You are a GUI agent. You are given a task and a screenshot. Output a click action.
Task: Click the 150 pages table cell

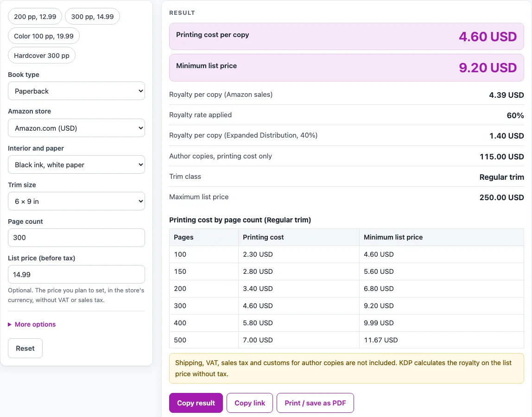pyautogui.click(x=204, y=272)
